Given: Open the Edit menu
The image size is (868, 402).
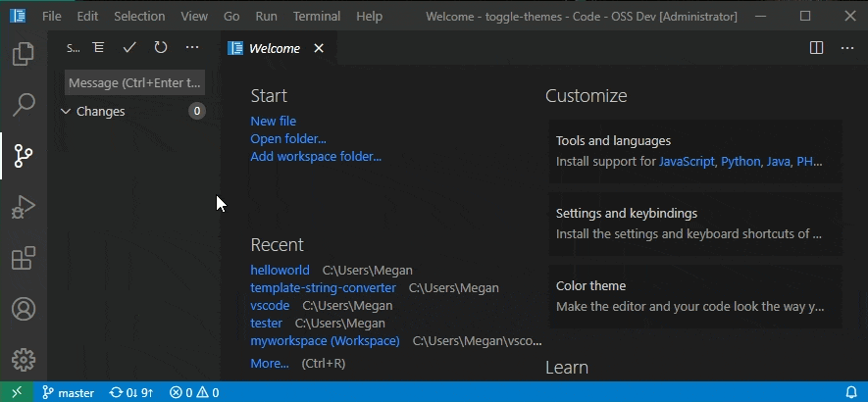Looking at the screenshot, I should [87, 16].
